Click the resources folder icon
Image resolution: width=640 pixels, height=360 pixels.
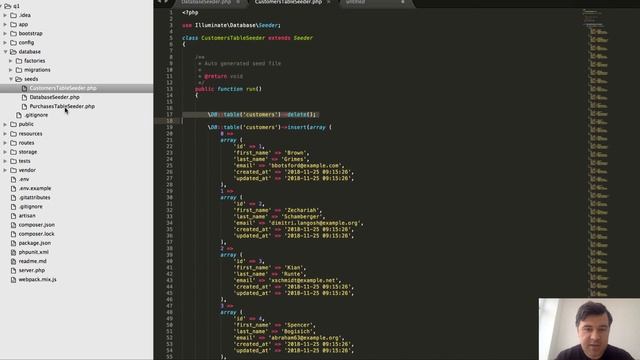click(x=13, y=133)
